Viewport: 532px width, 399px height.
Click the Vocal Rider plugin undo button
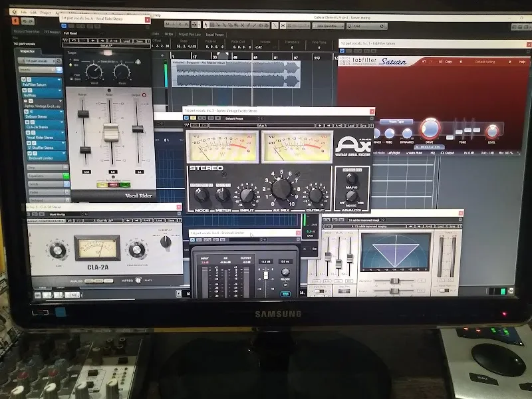(x=73, y=41)
